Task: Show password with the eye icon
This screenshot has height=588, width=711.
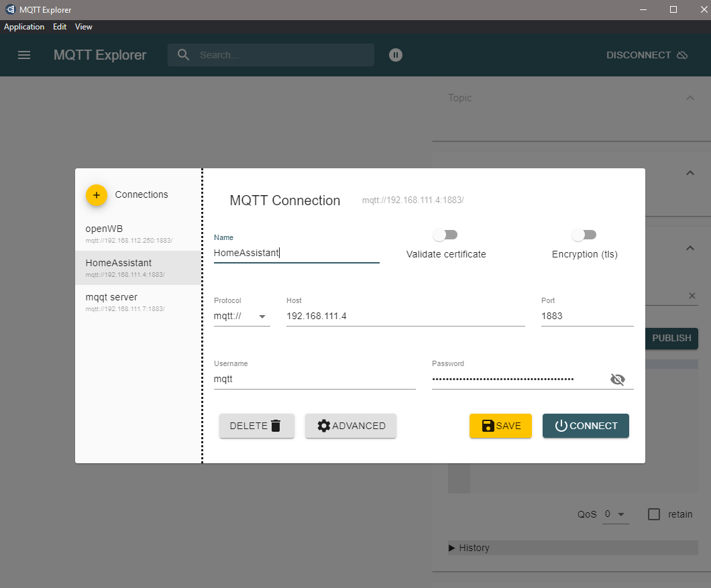Action: pyautogui.click(x=618, y=379)
